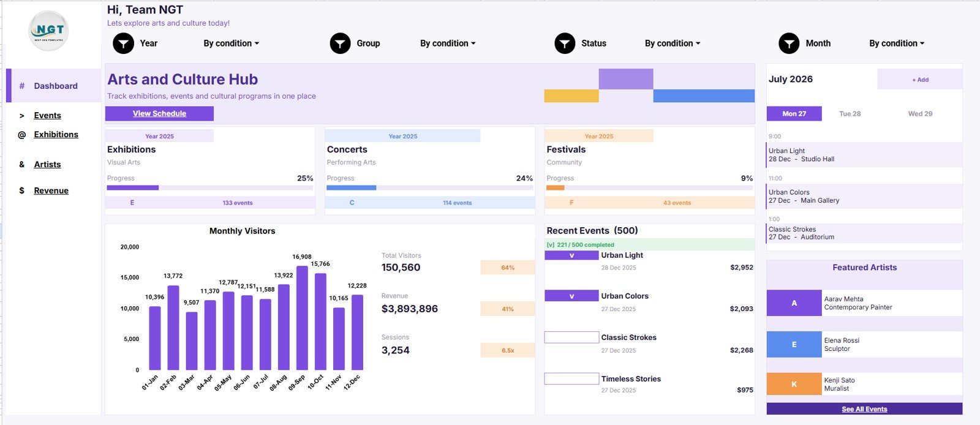Screen dimensions: 980x425
Task: Open the Group By condition dropdown
Action: click(x=448, y=43)
